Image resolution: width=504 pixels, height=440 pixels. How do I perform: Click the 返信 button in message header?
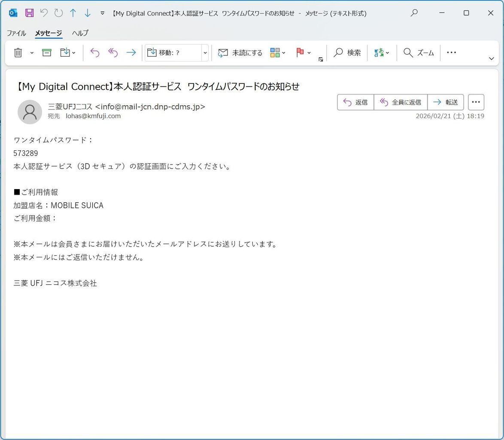point(355,102)
